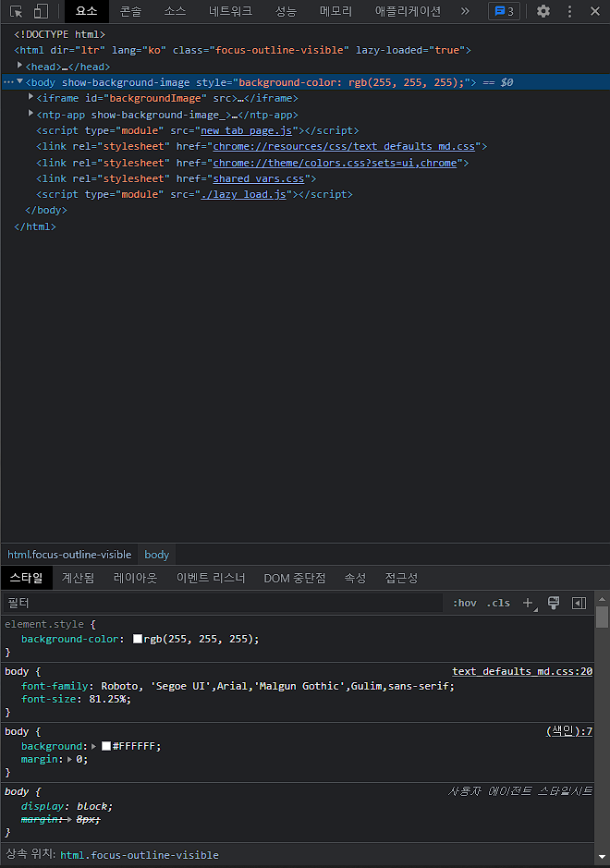Switch to the 네트워크 tab

click(230, 11)
